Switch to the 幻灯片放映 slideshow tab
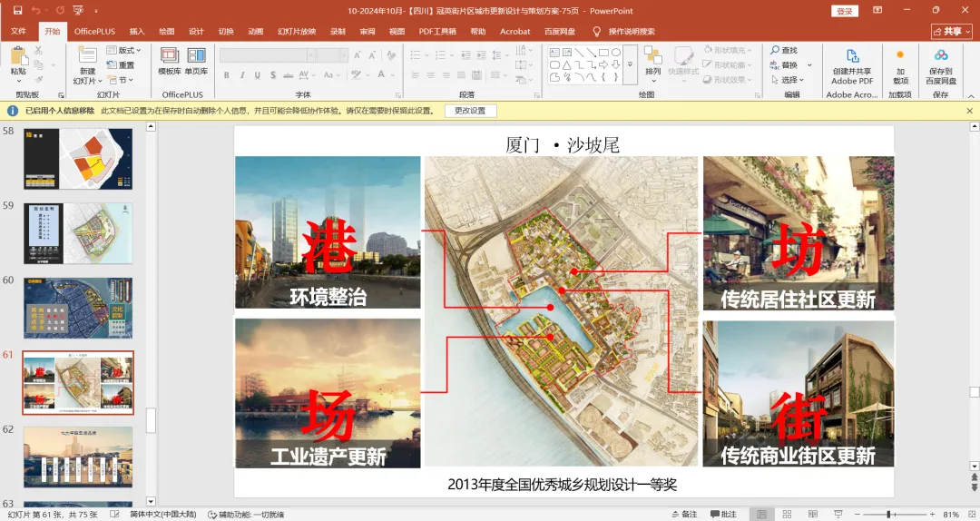Viewport: 980px width, 521px height. 297,31
